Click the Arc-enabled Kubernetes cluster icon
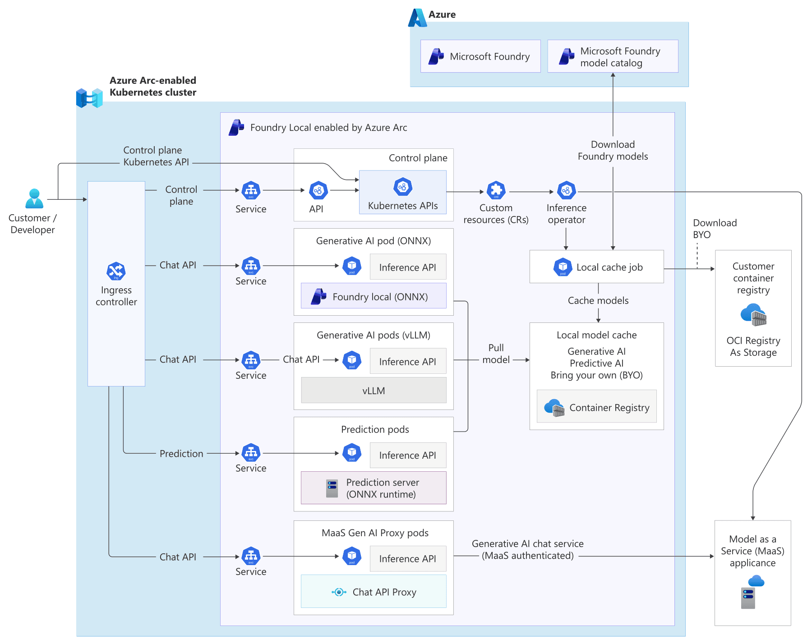This screenshot has height=644, width=812. (x=89, y=98)
